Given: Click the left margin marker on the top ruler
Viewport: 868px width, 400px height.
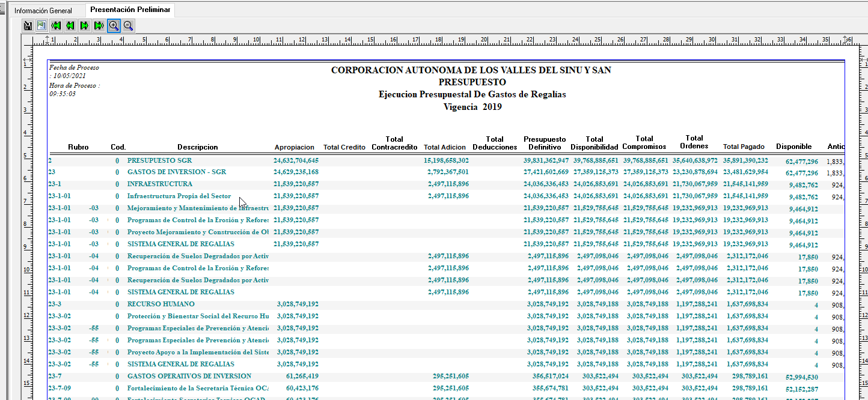Looking at the screenshot, I should click(47, 40).
